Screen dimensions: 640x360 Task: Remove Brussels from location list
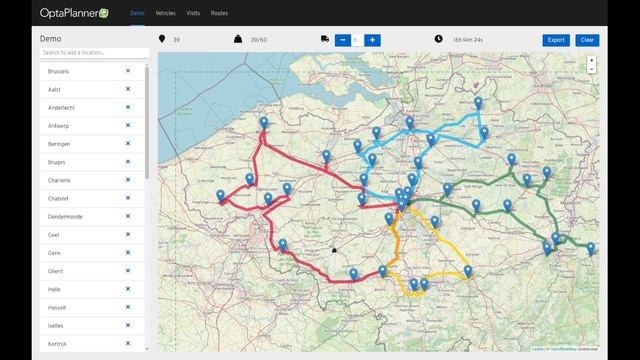tap(128, 71)
